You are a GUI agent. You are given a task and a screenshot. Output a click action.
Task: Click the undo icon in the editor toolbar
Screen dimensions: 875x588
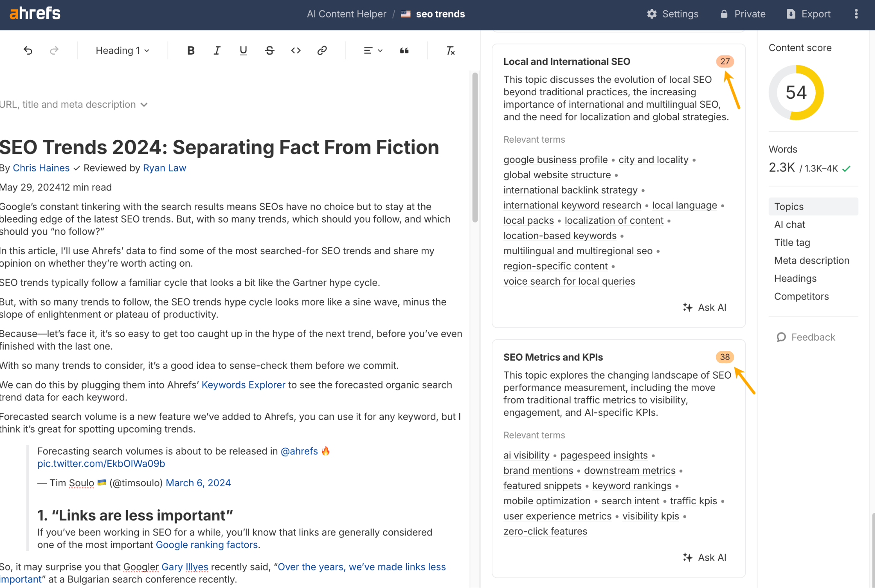click(x=28, y=50)
